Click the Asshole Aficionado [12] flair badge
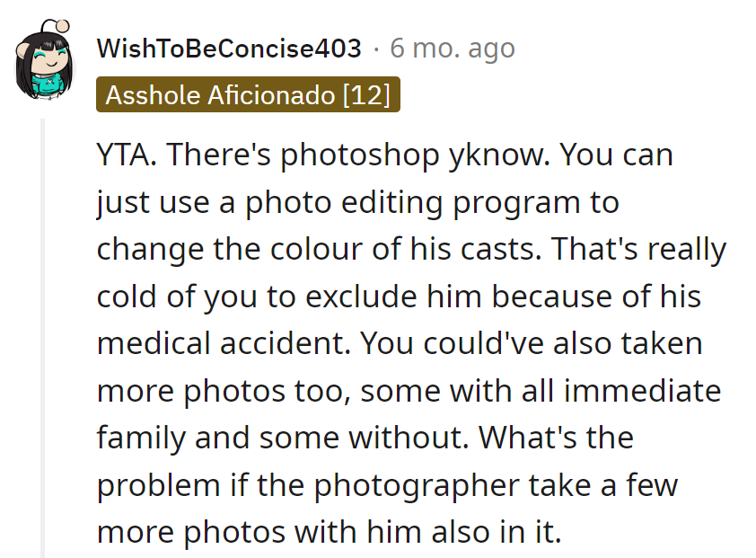 point(247,95)
